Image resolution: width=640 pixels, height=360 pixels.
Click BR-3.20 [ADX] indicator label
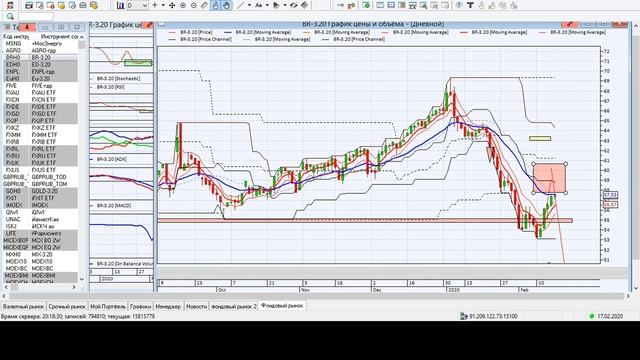(111, 159)
